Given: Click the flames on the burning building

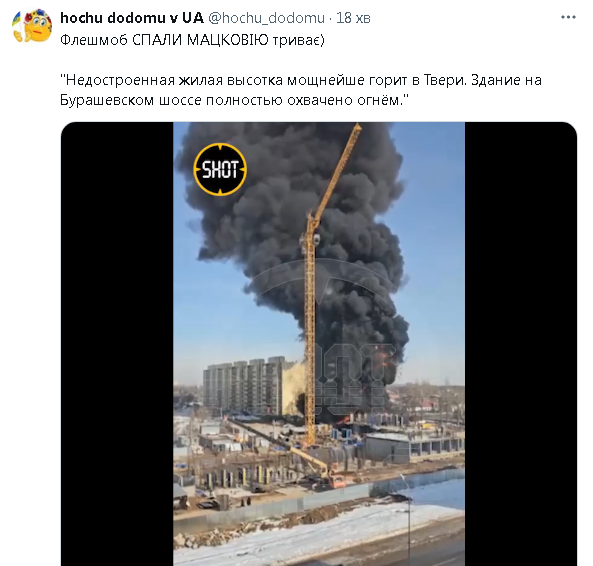Looking at the screenshot, I should 387,359.
